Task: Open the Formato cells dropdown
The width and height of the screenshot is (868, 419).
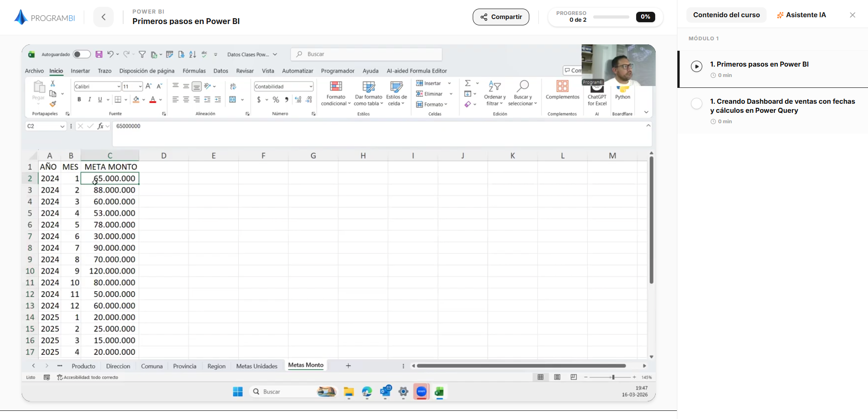Action: click(432, 105)
